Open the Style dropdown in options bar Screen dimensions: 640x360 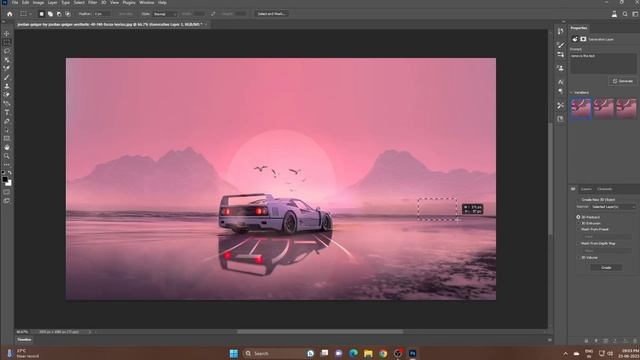tap(164, 14)
